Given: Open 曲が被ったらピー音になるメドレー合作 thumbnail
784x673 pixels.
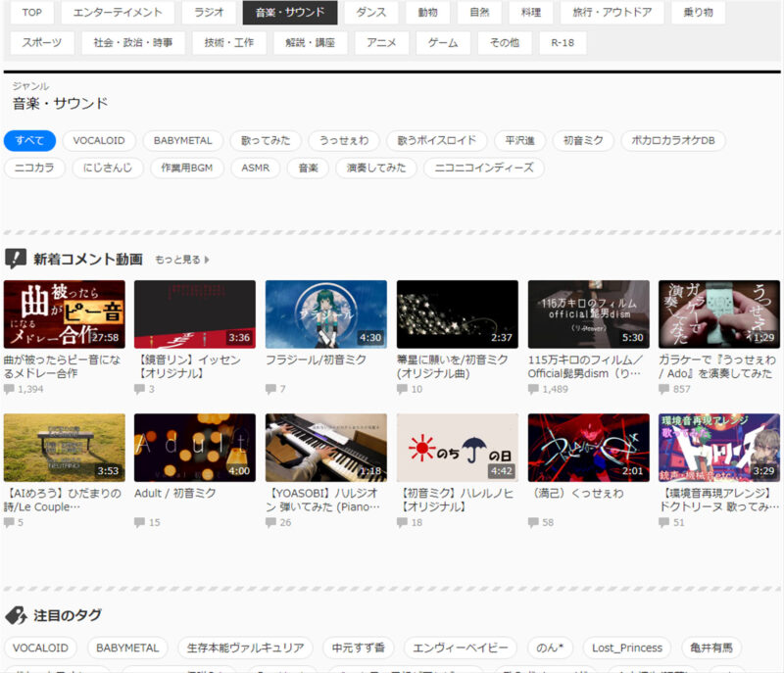Looking at the screenshot, I should (x=65, y=314).
